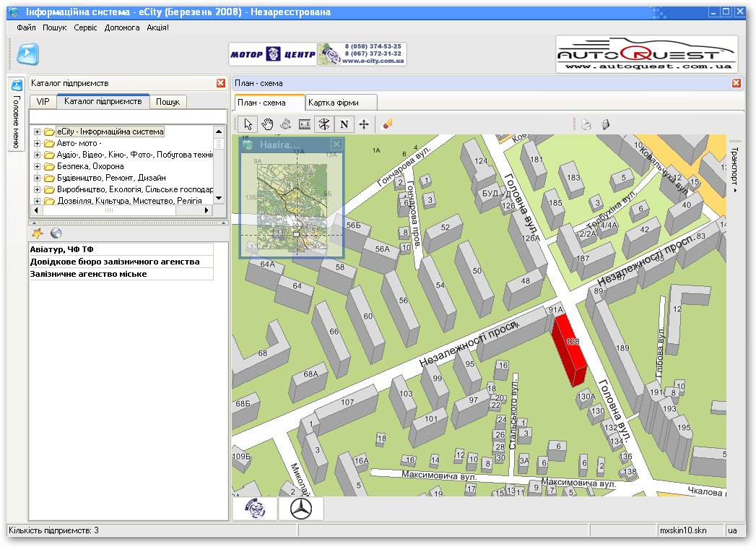This screenshot has width=756, height=547.
Task: Select the hand pan tool
Action: click(x=267, y=124)
